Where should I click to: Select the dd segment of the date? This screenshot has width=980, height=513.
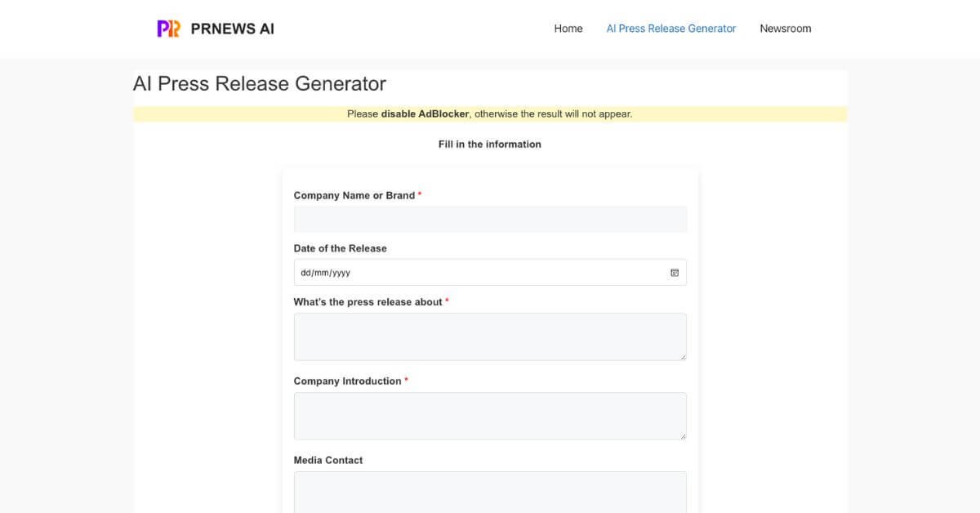click(306, 273)
